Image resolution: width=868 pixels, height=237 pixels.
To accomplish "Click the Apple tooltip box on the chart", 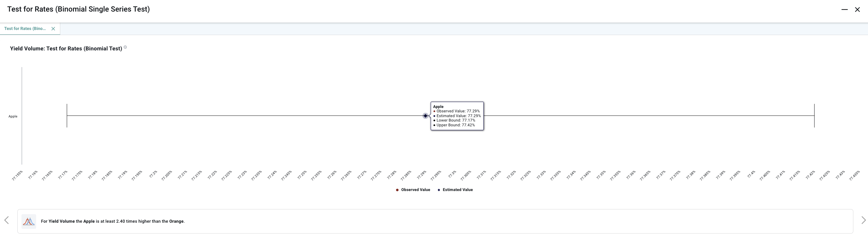I will pyautogui.click(x=457, y=116).
